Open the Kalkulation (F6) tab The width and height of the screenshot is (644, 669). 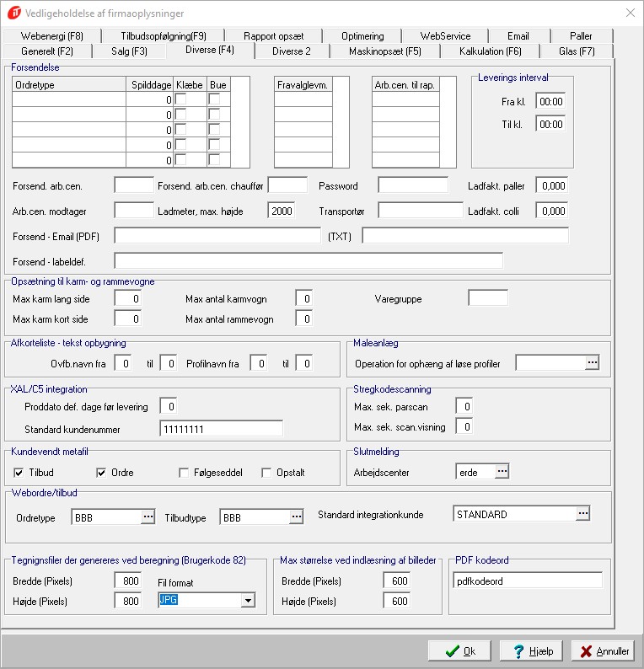pos(491,51)
